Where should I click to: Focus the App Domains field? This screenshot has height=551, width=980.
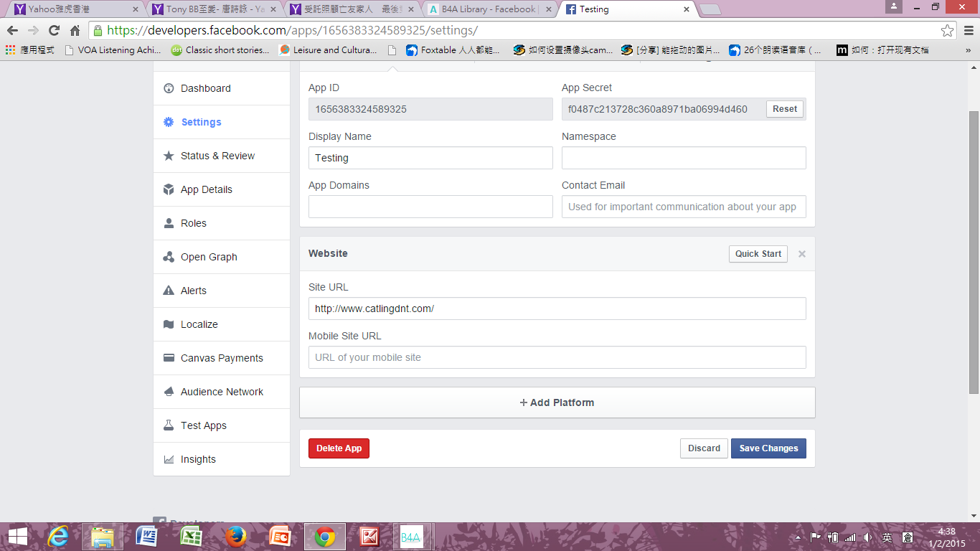click(430, 207)
